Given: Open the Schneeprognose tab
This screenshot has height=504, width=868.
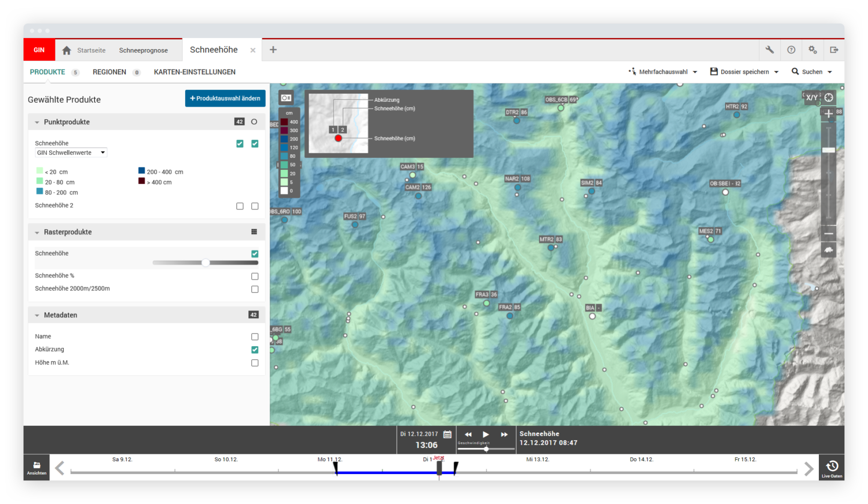Looking at the screenshot, I should click(x=143, y=50).
